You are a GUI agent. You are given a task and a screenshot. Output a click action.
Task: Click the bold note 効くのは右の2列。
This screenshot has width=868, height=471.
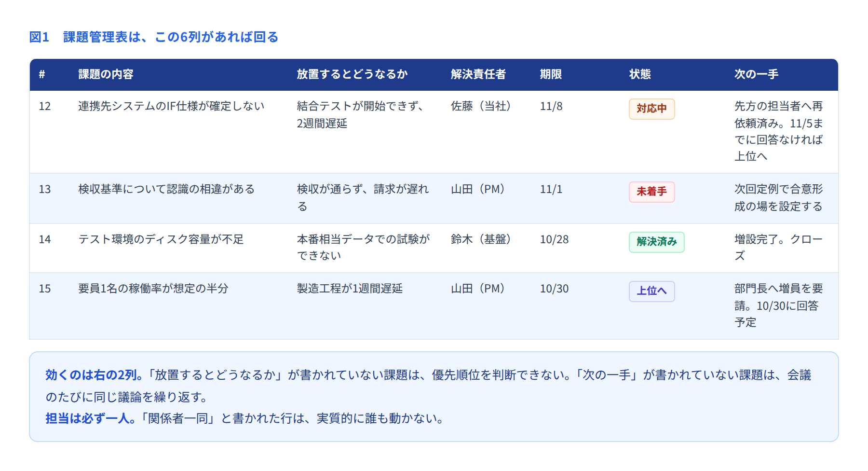click(x=94, y=375)
